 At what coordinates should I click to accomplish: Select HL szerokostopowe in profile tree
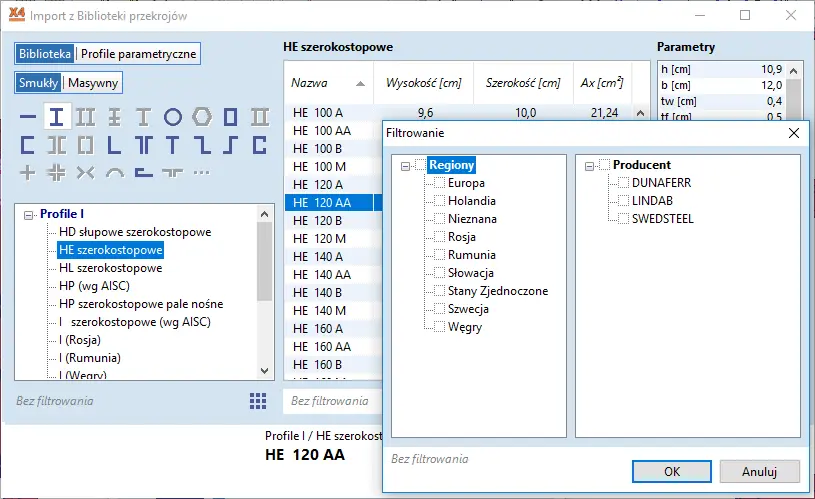(110, 268)
